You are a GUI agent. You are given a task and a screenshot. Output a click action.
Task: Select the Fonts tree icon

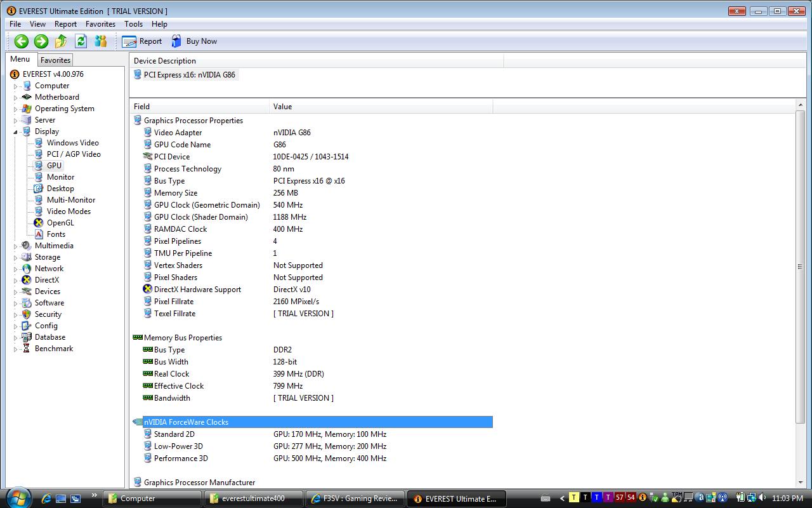[39, 234]
